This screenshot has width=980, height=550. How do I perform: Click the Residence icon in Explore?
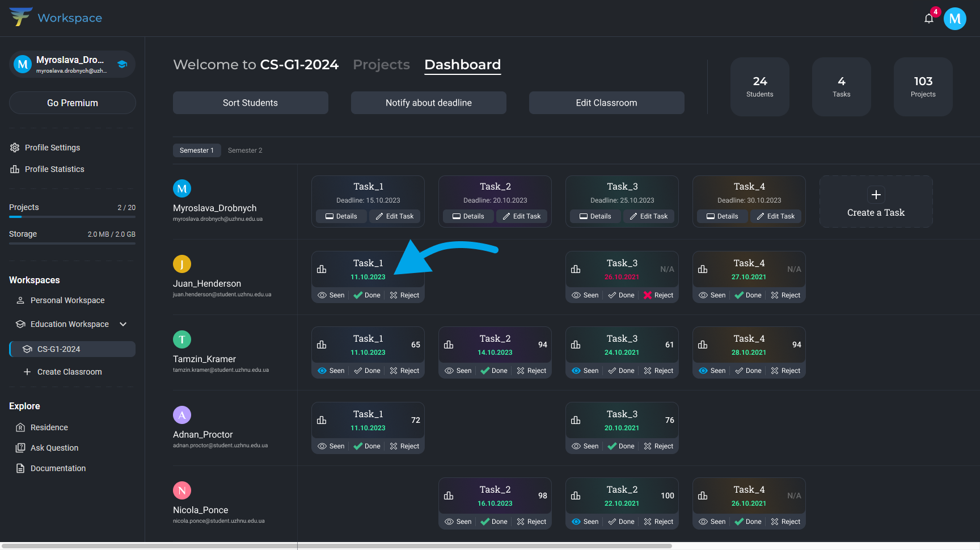click(x=20, y=427)
